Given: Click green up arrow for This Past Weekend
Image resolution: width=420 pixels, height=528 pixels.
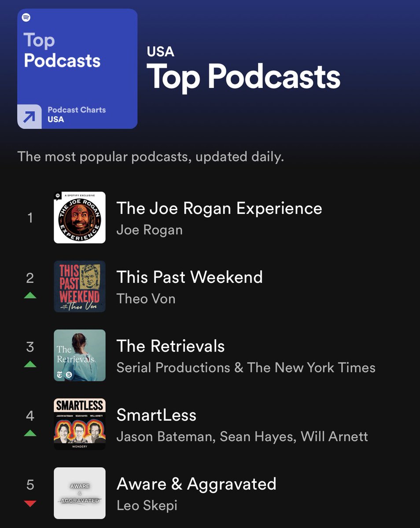Looking at the screenshot, I should 30,296.
